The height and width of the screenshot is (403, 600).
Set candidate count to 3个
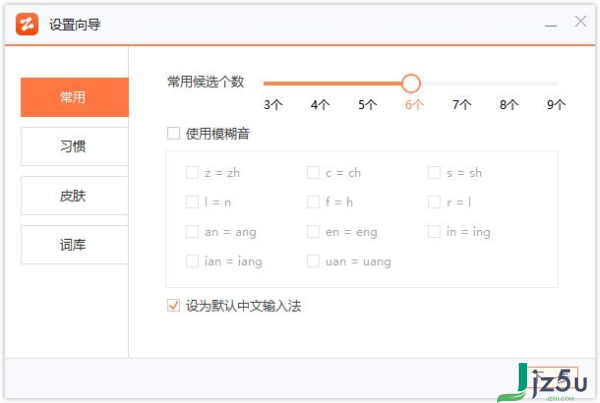coord(273,104)
